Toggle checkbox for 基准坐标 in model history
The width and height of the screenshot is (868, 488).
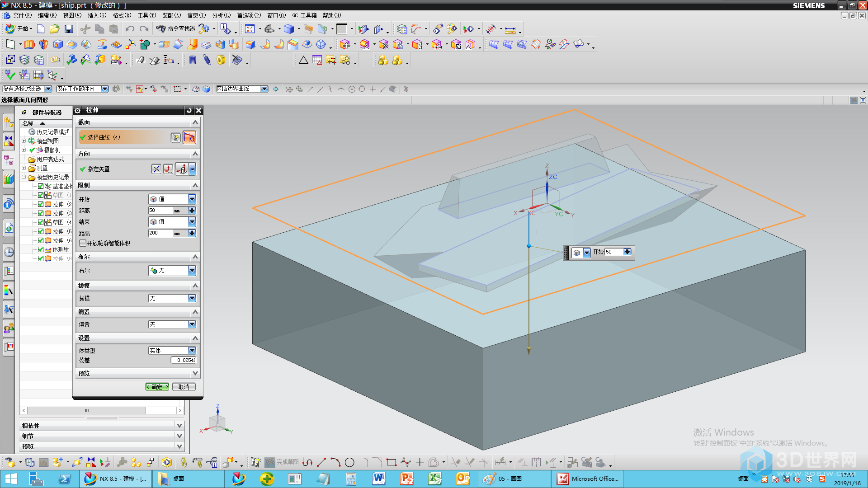(41, 186)
